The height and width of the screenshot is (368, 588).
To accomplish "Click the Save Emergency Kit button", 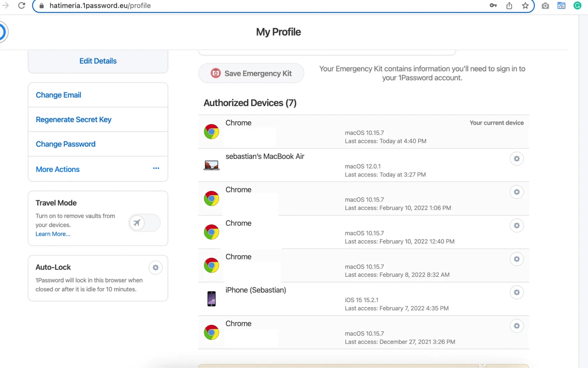I will click(251, 73).
